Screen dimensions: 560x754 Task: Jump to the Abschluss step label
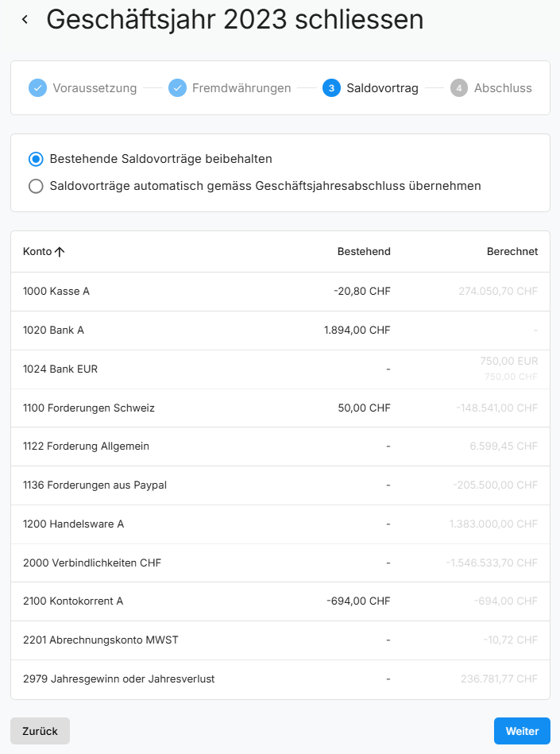(x=503, y=88)
